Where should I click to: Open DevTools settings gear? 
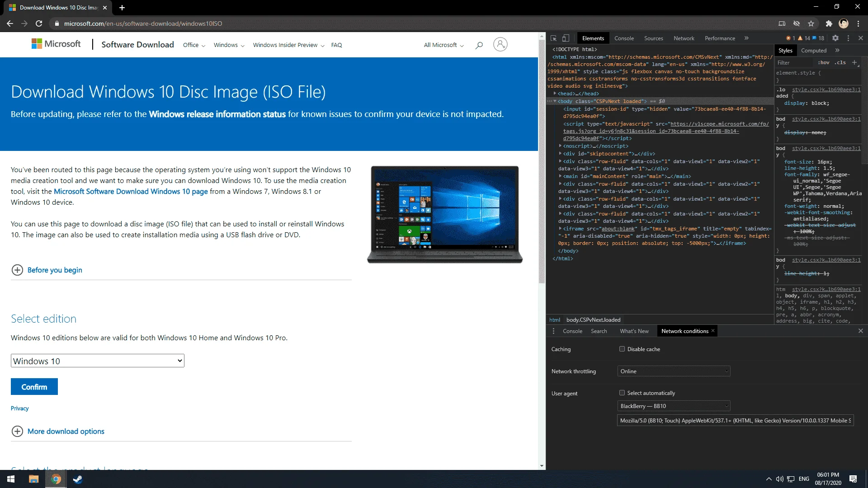[835, 38]
